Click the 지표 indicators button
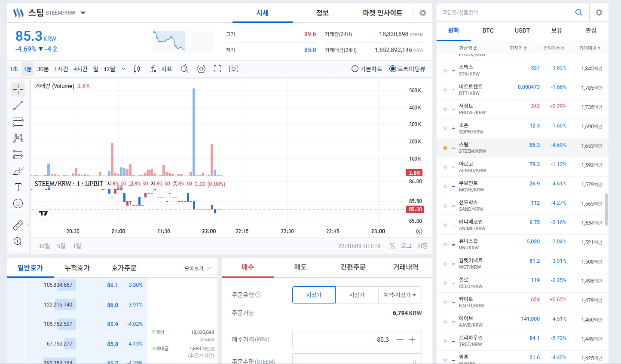621x364 pixels. (x=167, y=69)
